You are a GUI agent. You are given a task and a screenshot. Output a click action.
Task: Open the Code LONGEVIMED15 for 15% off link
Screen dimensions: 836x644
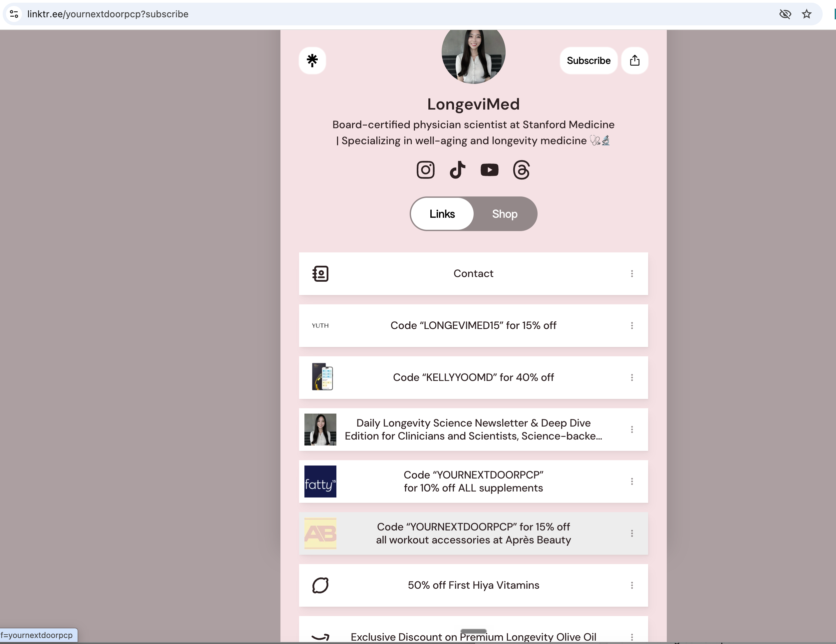pos(474,326)
